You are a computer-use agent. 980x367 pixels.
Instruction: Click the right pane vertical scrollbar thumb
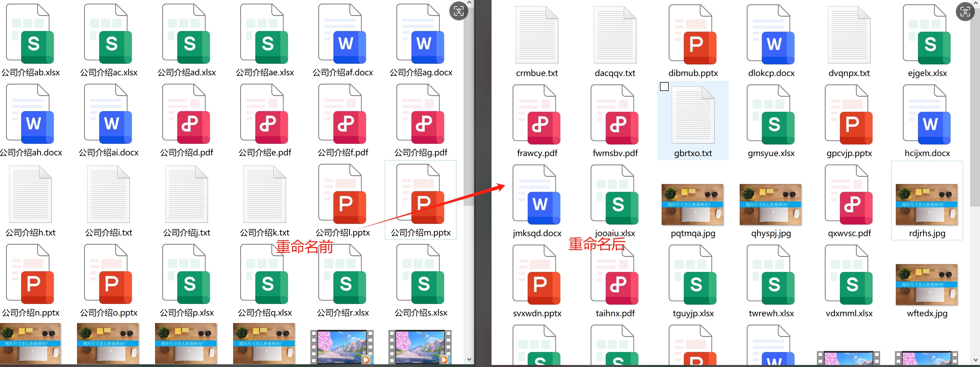[x=976, y=107]
